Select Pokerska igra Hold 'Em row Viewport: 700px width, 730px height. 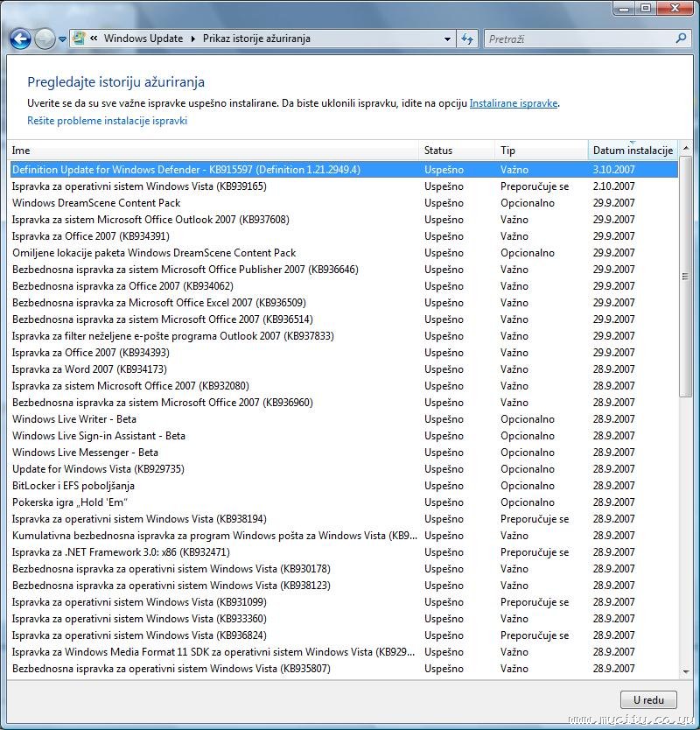[344, 502]
